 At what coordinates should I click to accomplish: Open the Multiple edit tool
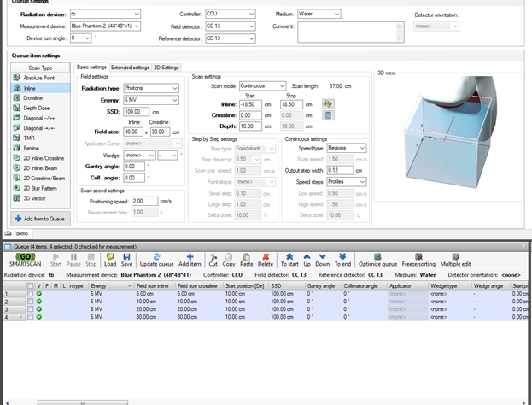tap(455, 260)
